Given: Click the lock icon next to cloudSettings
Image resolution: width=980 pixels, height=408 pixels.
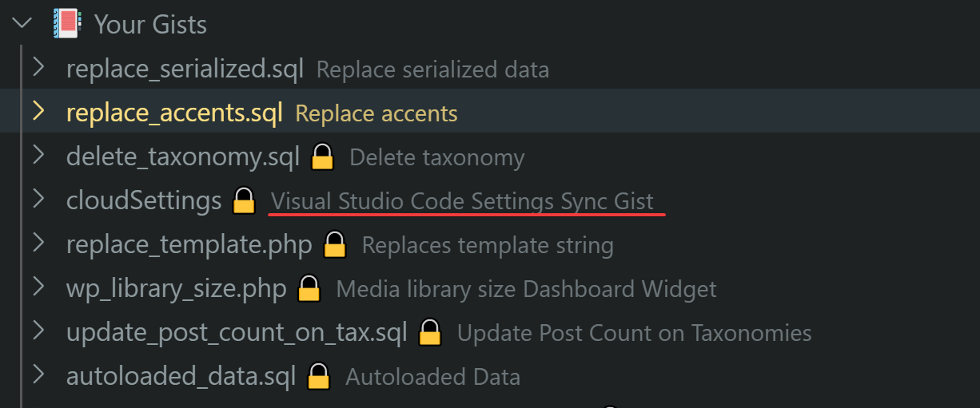Looking at the screenshot, I should click(x=244, y=200).
